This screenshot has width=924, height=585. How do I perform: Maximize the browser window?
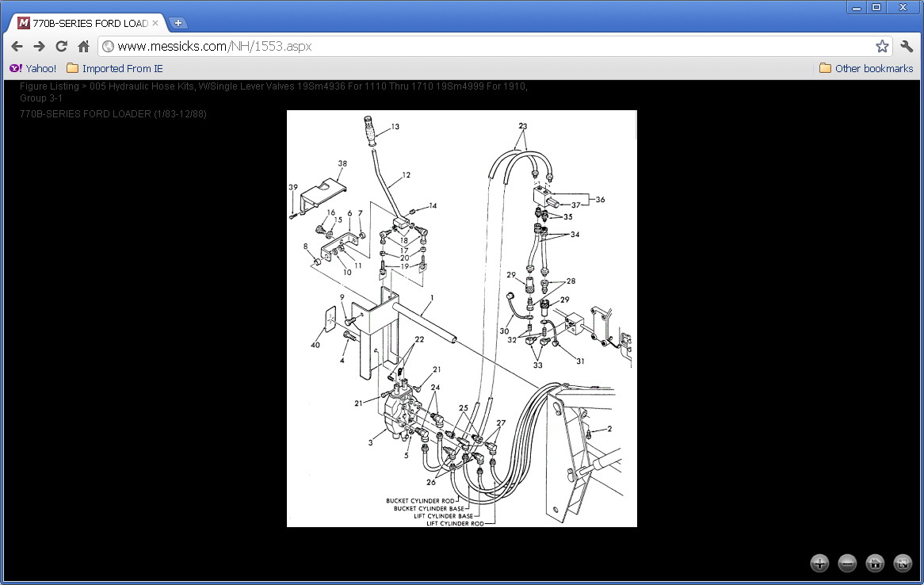click(x=876, y=8)
